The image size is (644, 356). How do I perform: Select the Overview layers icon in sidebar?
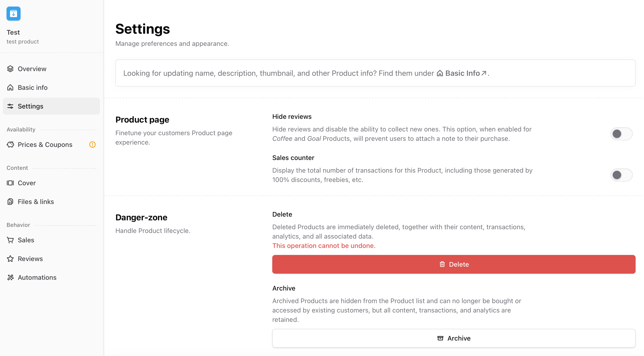(x=10, y=69)
